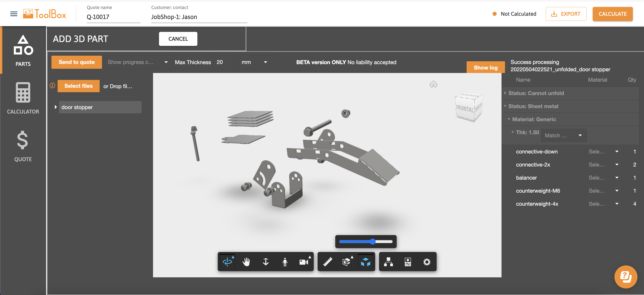This screenshot has height=295, width=644.
Task: Click the Home view icon
Action: 433,84
